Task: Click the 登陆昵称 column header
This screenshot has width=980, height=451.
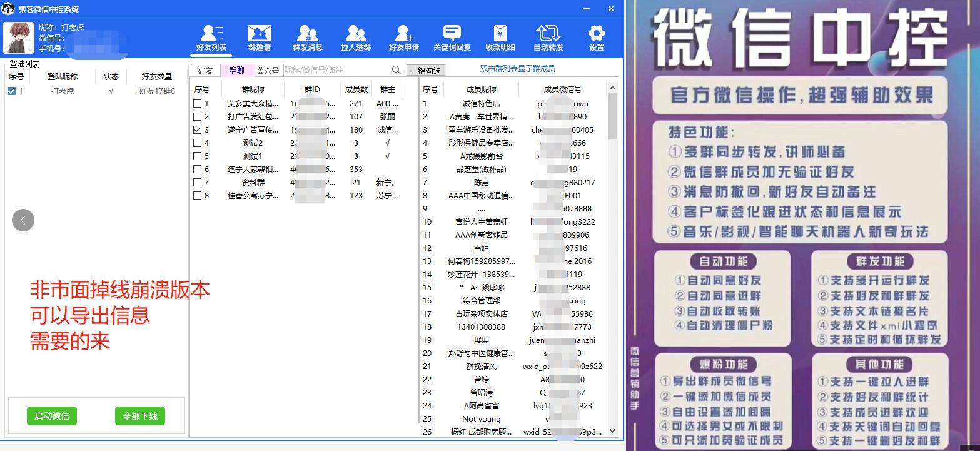Action: coord(63,77)
